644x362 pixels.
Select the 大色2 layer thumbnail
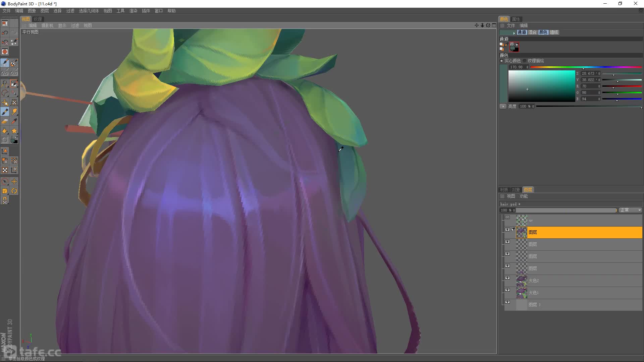522,281
